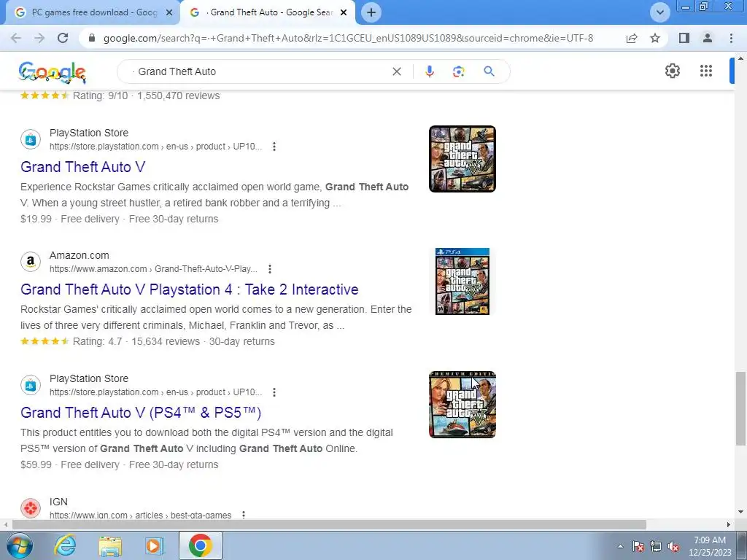Click the '1,550,470 reviews' text
Viewport: 747px width, 560px height.
[x=179, y=96]
